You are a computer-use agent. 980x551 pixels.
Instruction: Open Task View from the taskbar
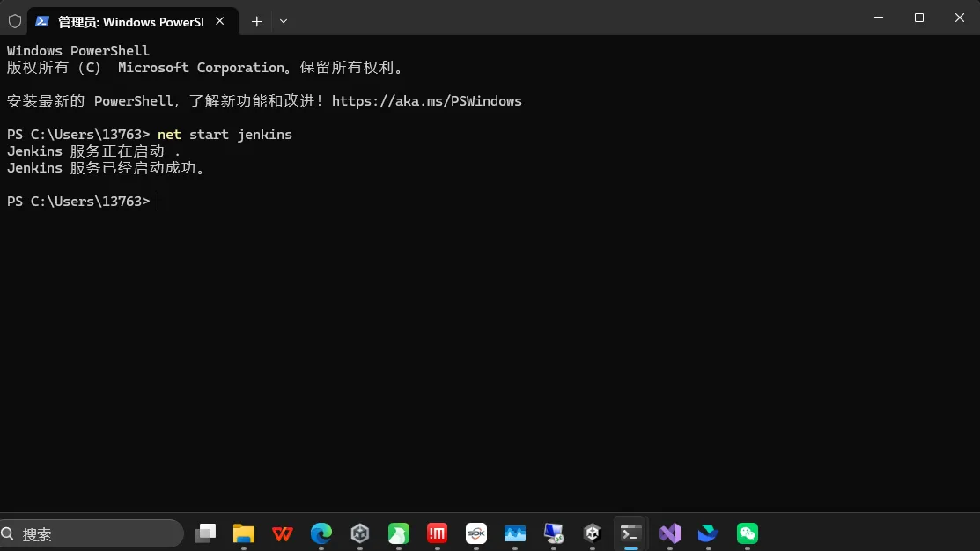pyautogui.click(x=205, y=533)
